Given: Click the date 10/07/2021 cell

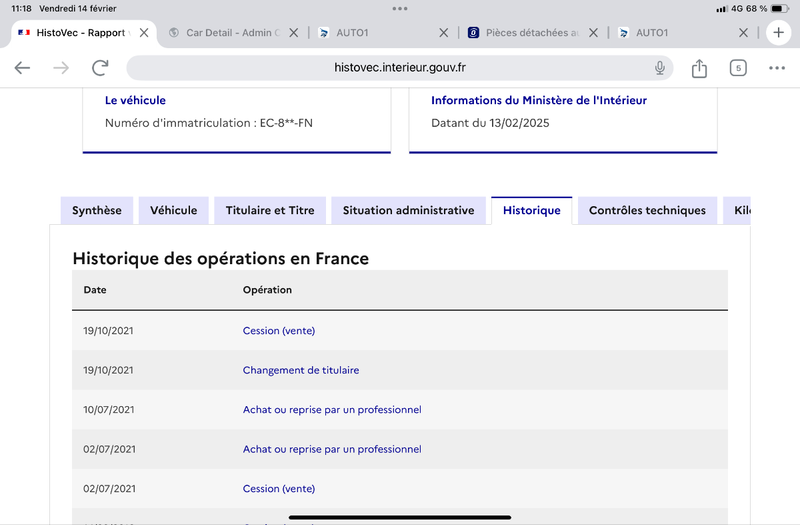Looking at the screenshot, I should [109, 410].
